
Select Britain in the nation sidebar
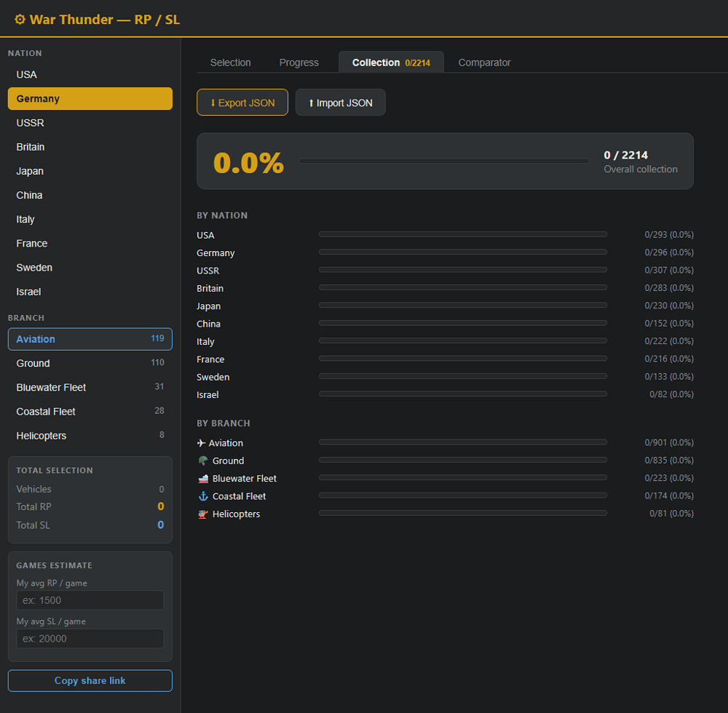pos(90,147)
